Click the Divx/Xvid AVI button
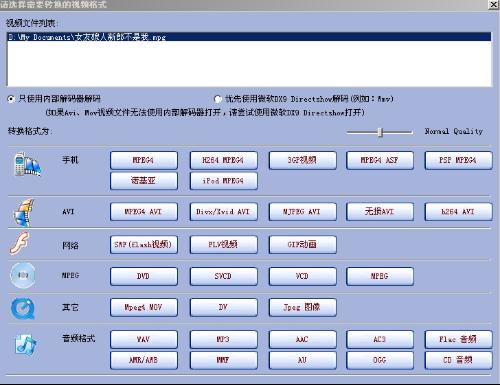Image resolution: width=500 pixels, height=385 pixels. (x=223, y=212)
